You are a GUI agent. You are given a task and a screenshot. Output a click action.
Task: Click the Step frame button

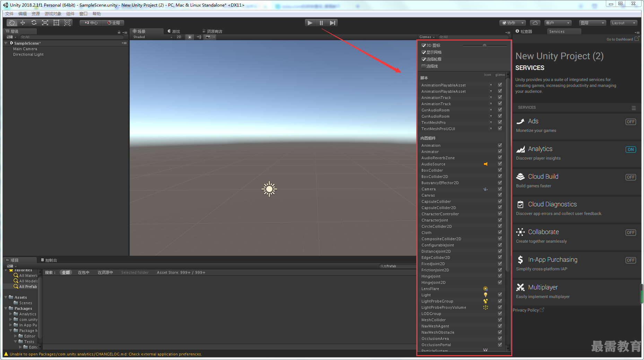tap(332, 23)
